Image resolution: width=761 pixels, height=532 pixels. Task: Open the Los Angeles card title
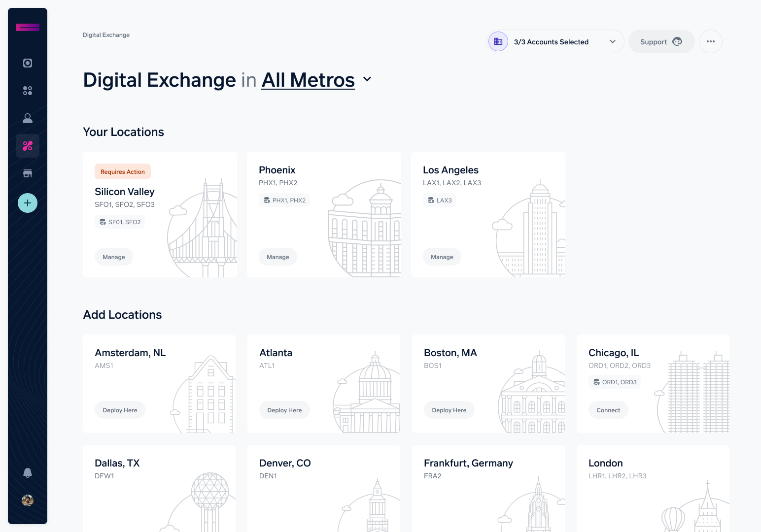click(450, 170)
